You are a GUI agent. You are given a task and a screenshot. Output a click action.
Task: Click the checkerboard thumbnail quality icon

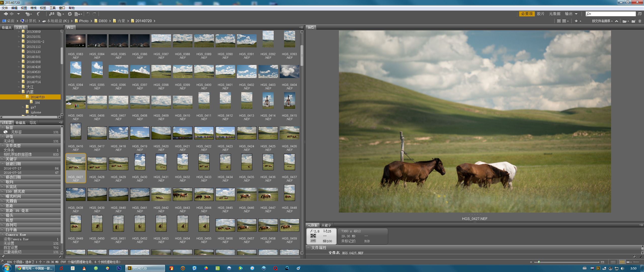(x=559, y=21)
